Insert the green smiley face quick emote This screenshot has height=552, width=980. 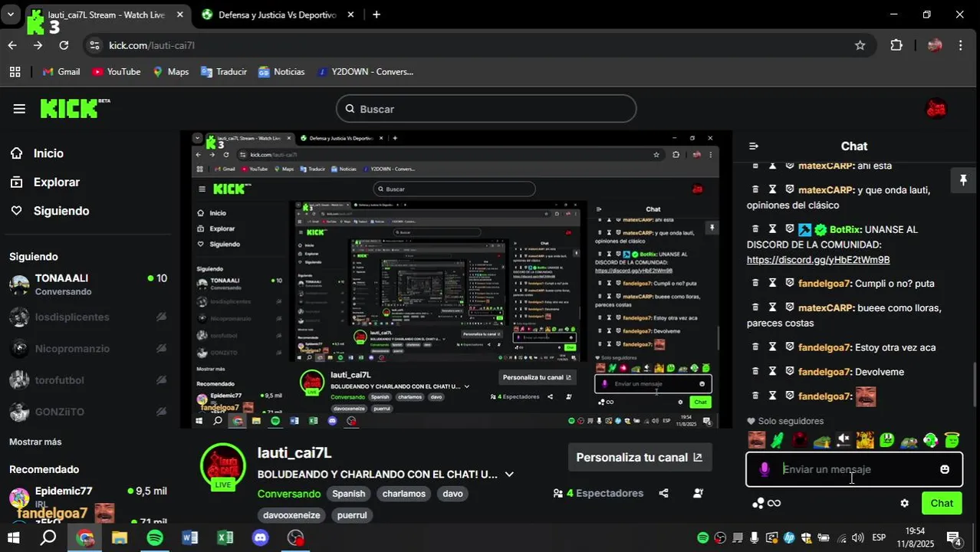coord(887,440)
